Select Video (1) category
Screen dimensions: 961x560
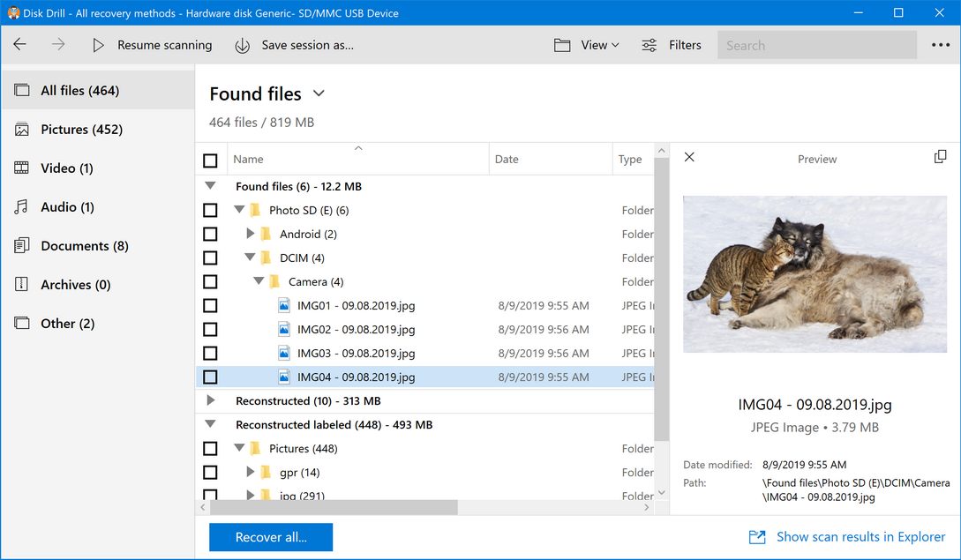point(98,168)
